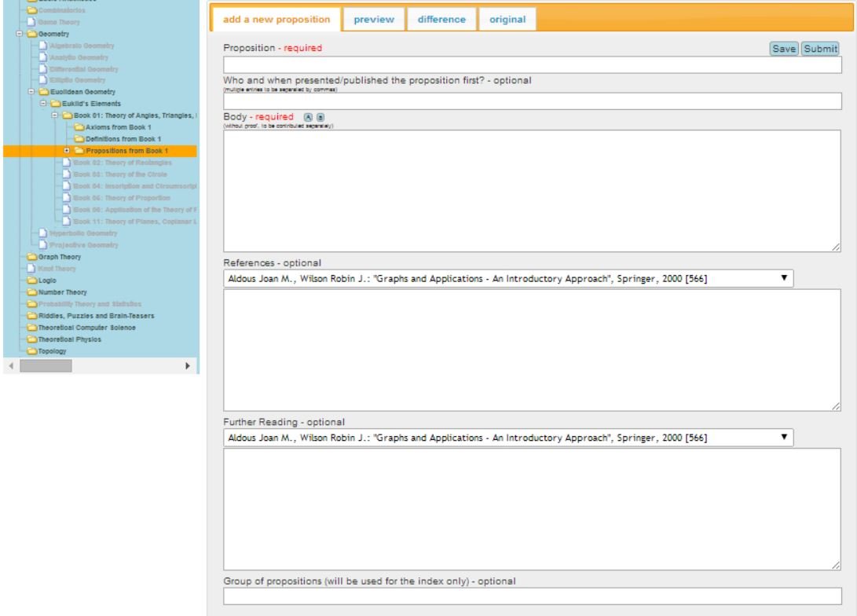Click the Axioms from Book 1 folder icon
The image size is (857, 616).
pyautogui.click(x=79, y=126)
